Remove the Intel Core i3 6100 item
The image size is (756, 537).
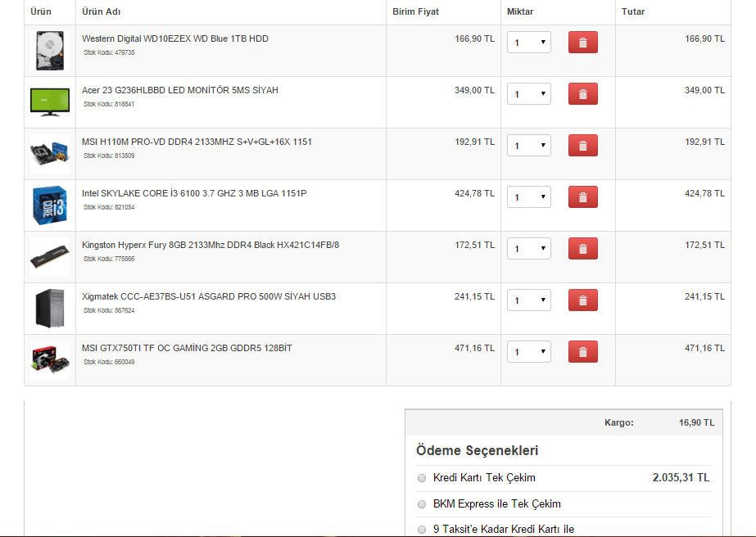(582, 197)
